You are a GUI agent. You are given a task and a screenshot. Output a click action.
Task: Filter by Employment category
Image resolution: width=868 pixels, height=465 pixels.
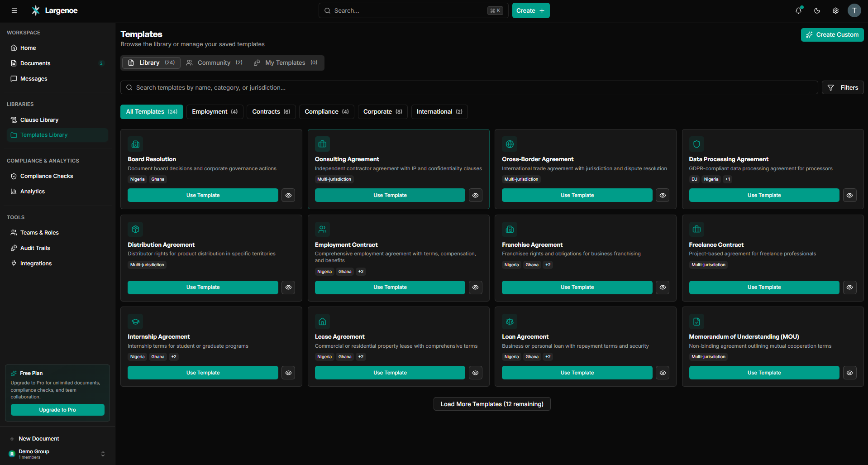click(215, 112)
